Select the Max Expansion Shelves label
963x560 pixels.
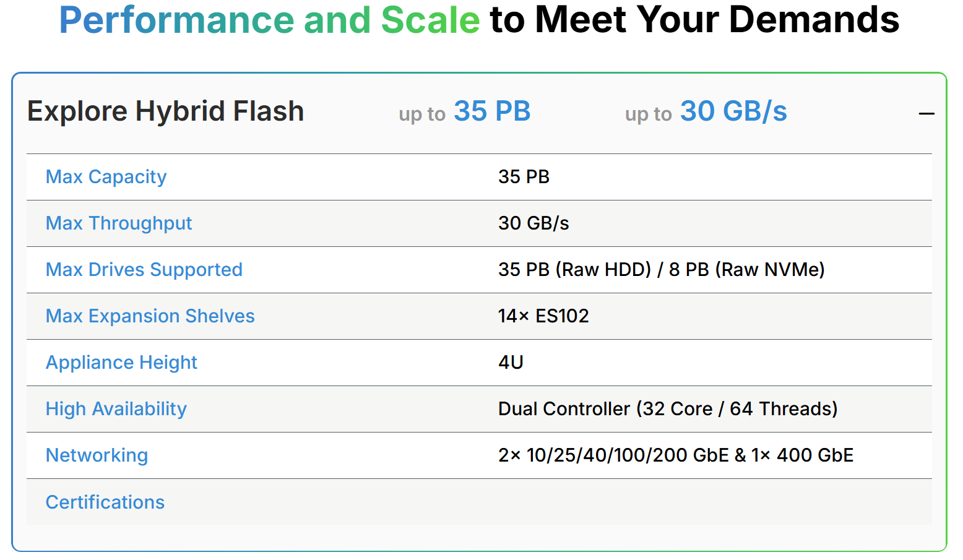tap(150, 316)
